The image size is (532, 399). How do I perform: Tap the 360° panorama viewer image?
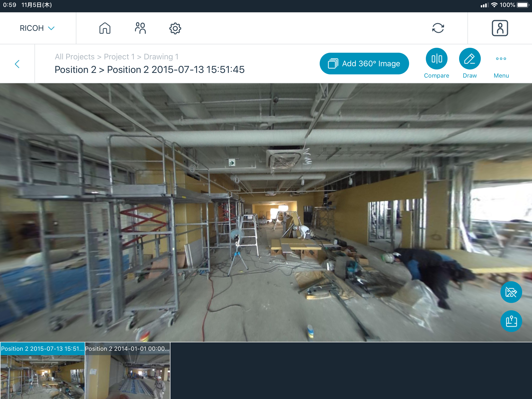tap(266, 212)
